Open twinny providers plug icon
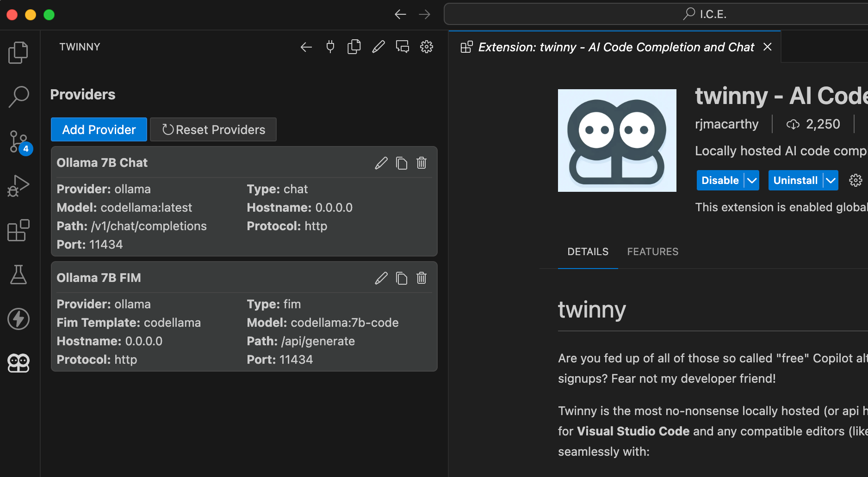 (330, 47)
